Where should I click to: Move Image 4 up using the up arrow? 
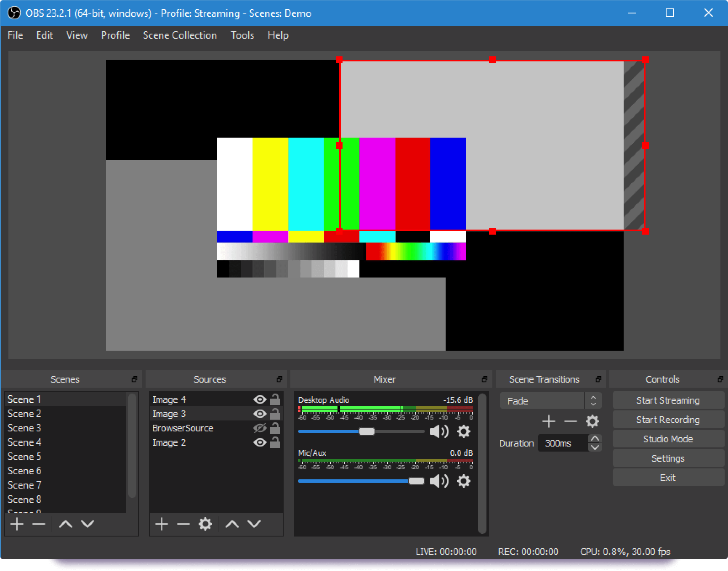point(232,524)
